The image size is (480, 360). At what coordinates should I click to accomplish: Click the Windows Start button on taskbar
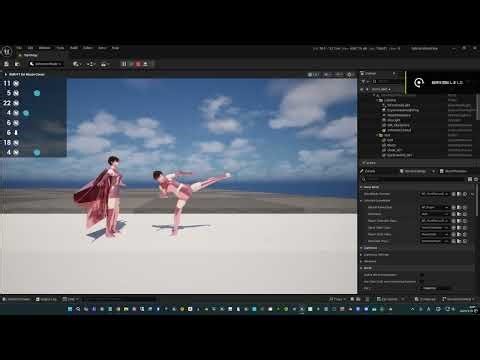pos(70,309)
